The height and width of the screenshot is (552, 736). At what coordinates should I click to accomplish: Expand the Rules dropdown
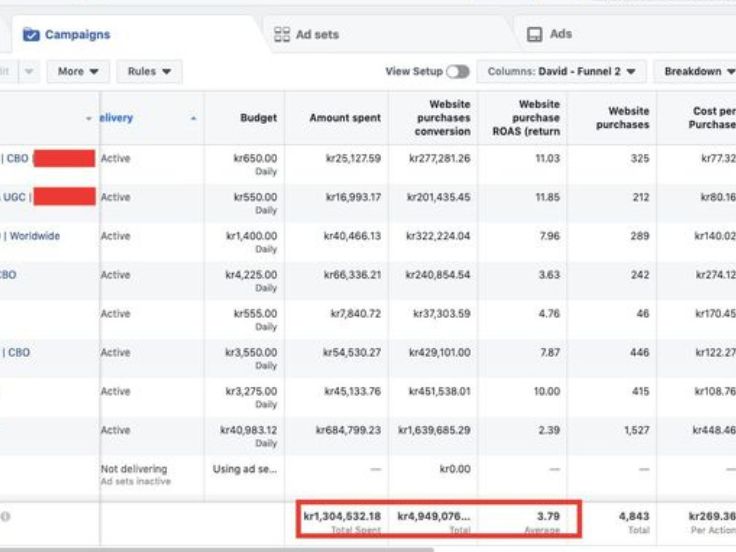pos(149,72)
